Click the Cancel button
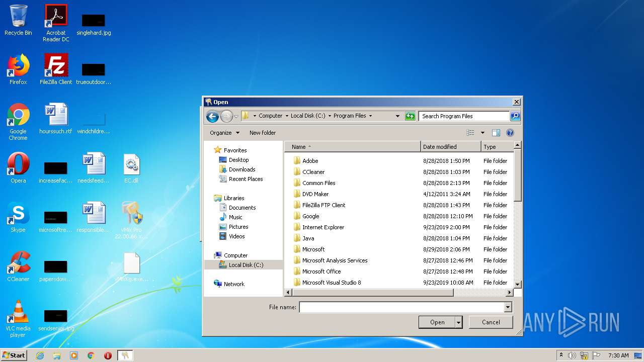Viewport: 644px width, 362px height. [x=491, y=322]
